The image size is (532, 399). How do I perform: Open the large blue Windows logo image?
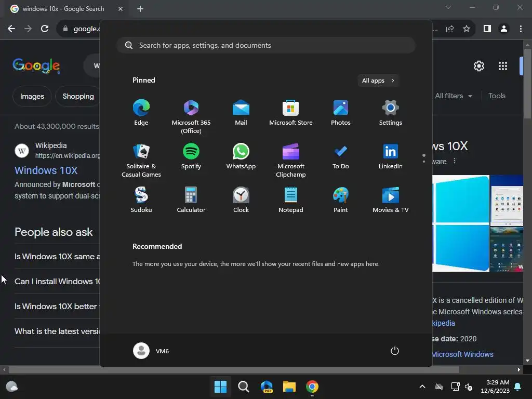pos(461,223)
